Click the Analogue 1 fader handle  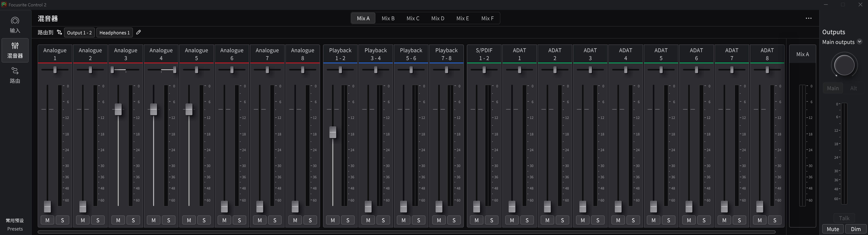click(x=47, y=206)
